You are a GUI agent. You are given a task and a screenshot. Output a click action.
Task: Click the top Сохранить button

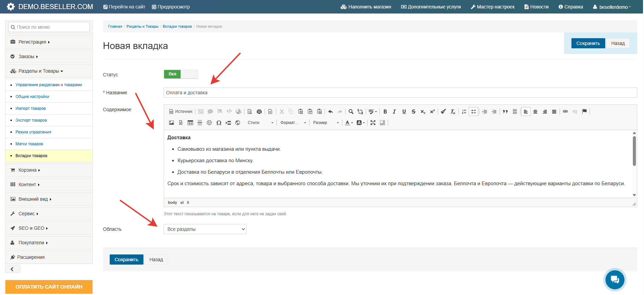coord(588,43)
